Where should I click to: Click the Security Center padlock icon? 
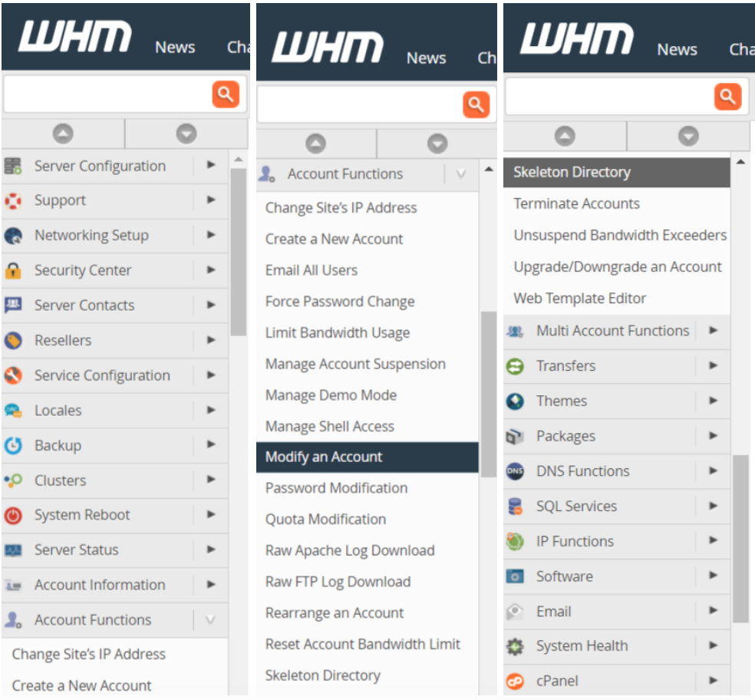[13, 270]
